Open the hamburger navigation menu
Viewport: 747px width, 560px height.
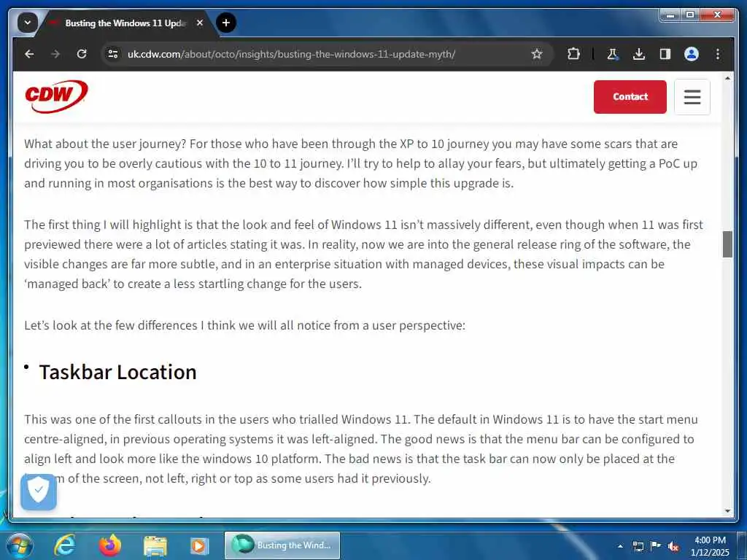[692, 97]
